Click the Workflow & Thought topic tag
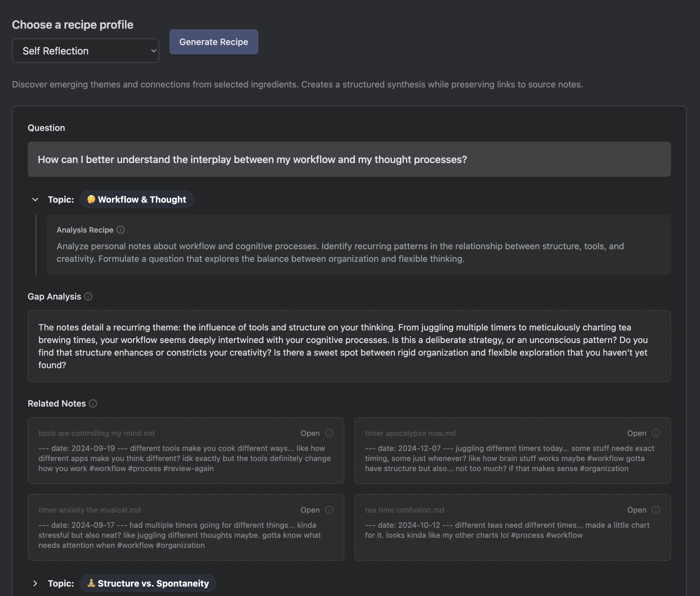Screen dimensions: 700x596 coord(137,200)
